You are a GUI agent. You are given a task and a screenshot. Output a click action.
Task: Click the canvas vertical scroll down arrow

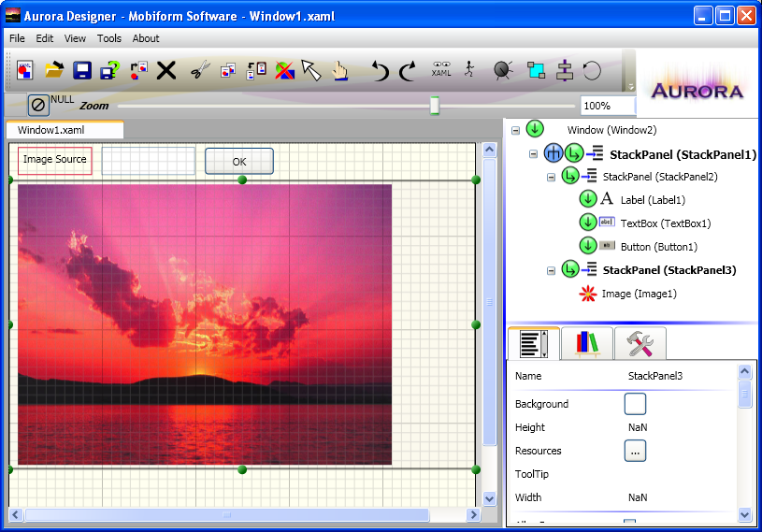[489, 498]
